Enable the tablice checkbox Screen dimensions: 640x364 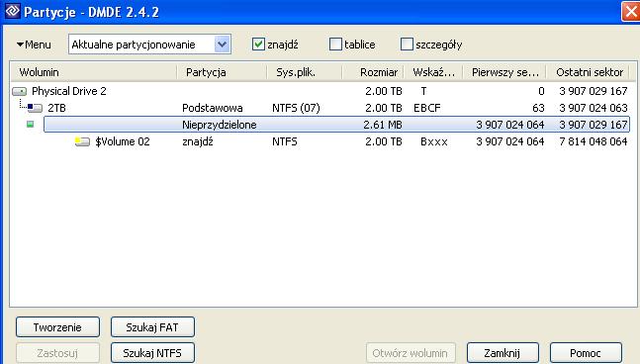335,45
